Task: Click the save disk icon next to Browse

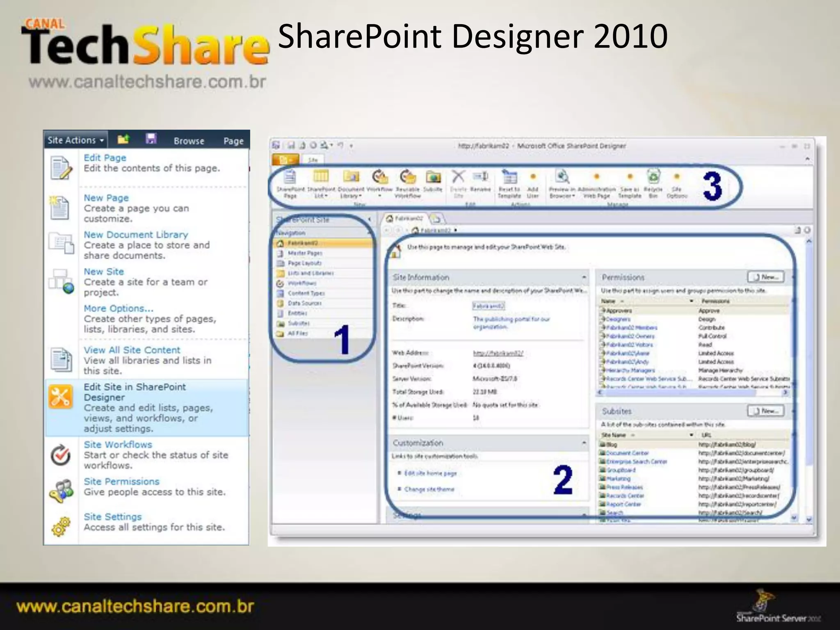Action: [151, 139]
